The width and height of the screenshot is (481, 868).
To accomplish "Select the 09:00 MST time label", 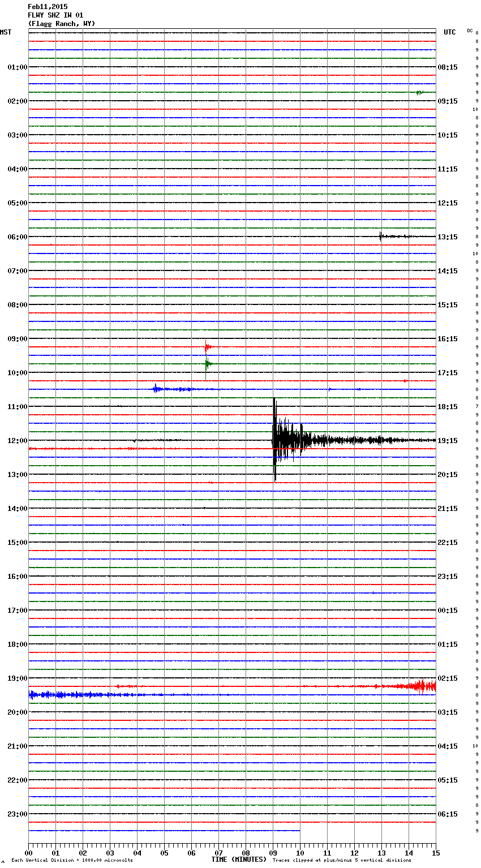I will 18,339.
